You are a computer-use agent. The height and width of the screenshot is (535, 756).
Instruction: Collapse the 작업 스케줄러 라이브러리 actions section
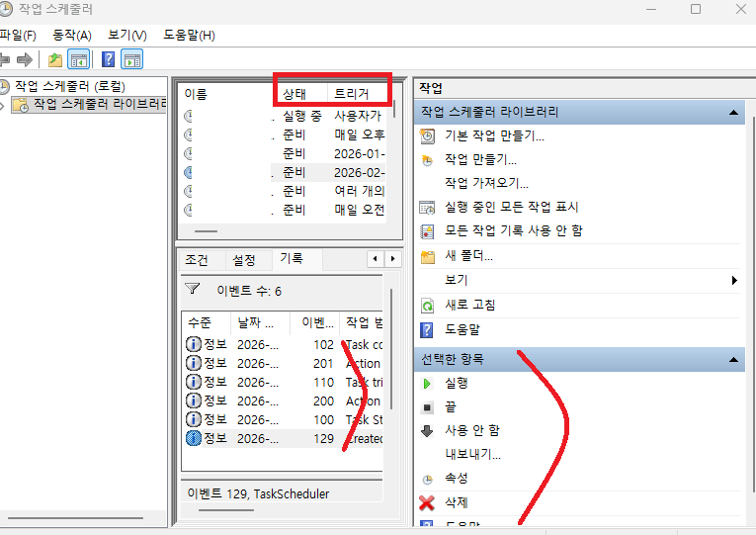click(x=734, y=113)
